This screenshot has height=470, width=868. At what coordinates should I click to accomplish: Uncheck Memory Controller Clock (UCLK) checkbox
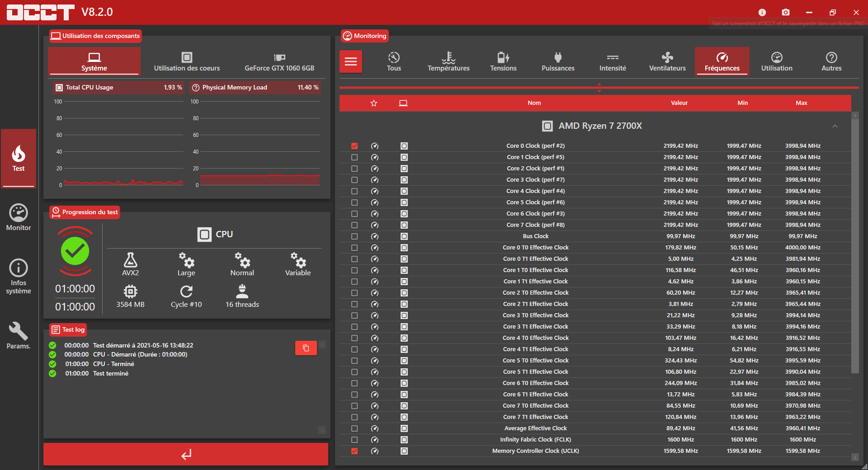click(x=354, y=451)
